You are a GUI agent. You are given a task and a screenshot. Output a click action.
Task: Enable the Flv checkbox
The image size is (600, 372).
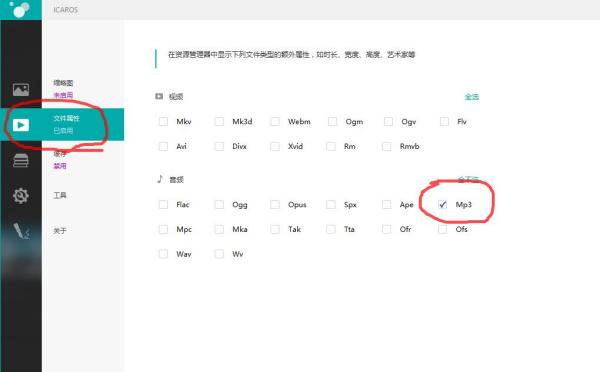444,122
